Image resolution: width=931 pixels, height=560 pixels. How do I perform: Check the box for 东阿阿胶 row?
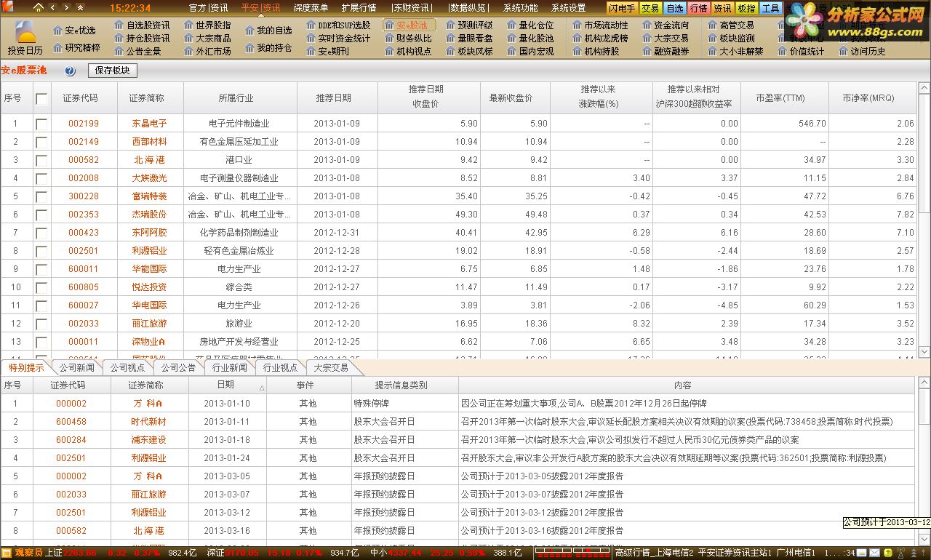click(x=42, y=233)
